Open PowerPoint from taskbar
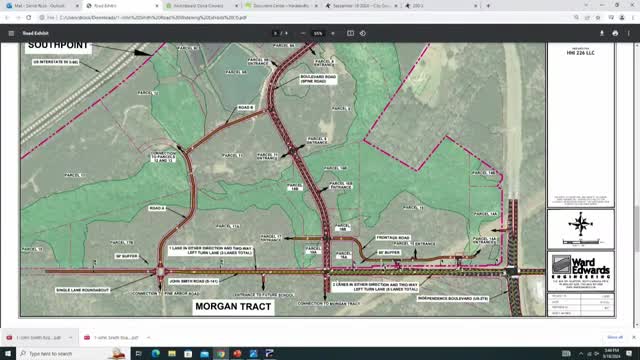Viewport: 640px width, 360px height. (x=237, y=353)
